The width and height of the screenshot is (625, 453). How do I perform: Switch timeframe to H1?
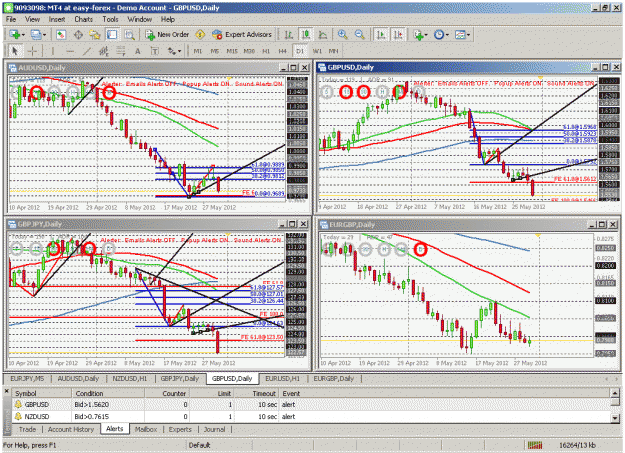coord(266,51)
